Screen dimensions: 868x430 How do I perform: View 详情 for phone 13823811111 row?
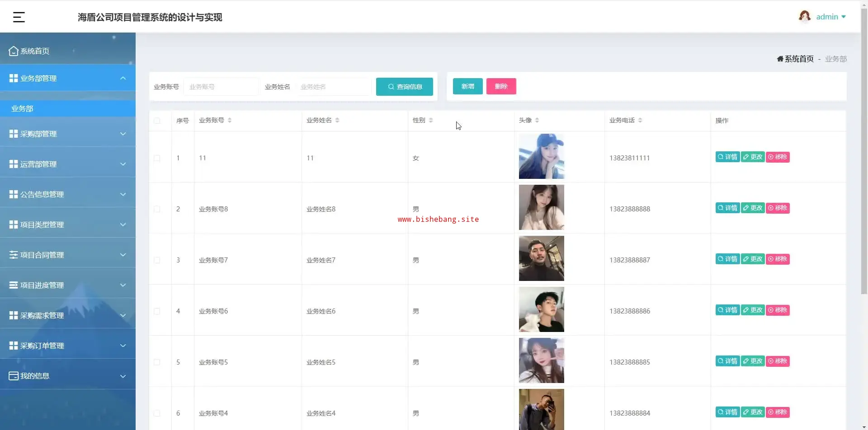pos(727,157)
